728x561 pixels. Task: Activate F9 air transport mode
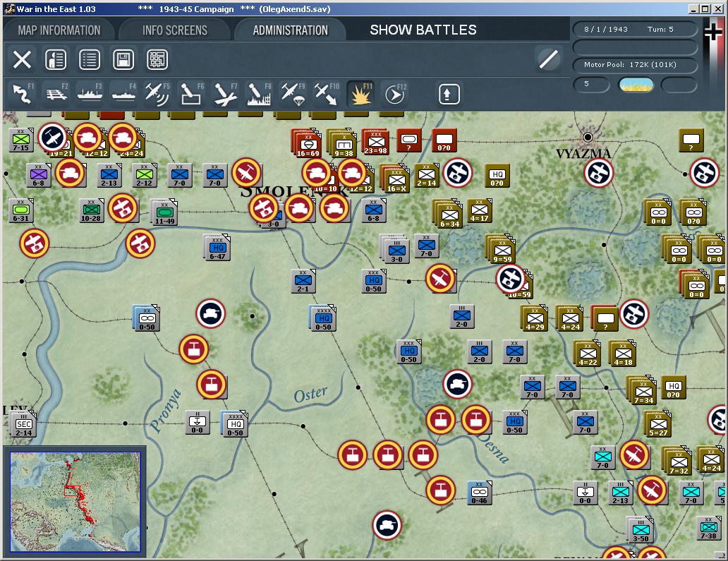click(293, 93)
